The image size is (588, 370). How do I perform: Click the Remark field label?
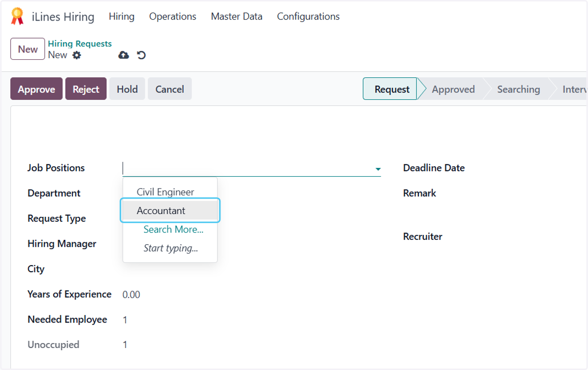coord(419,193)
